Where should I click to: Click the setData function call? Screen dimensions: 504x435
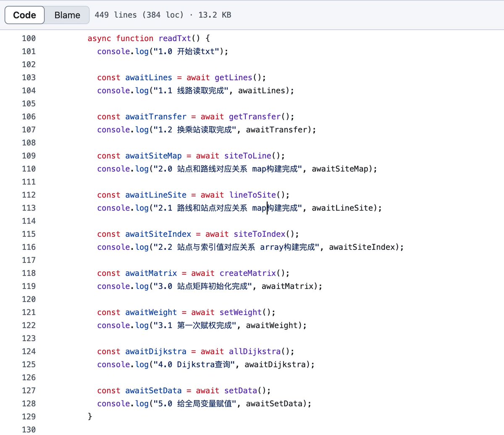click(241, 390)
